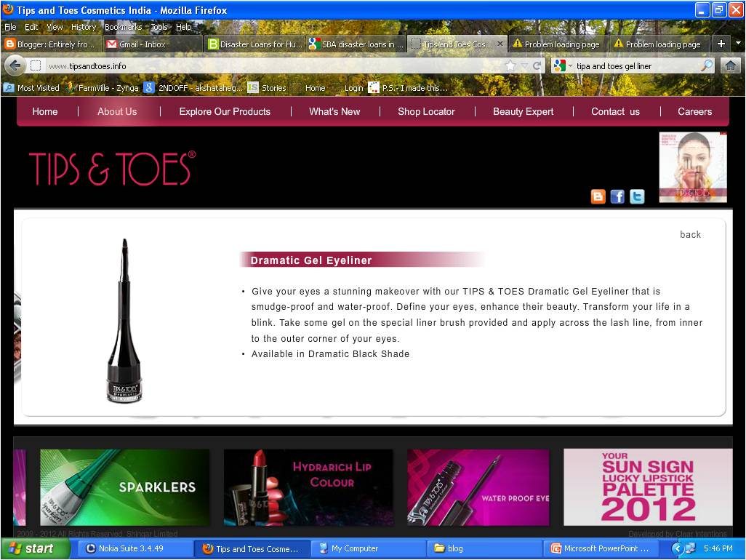The image size is (746, 560).
Task: Open the Edit menu
Action: pyautogui.click(x=31, y=27)
